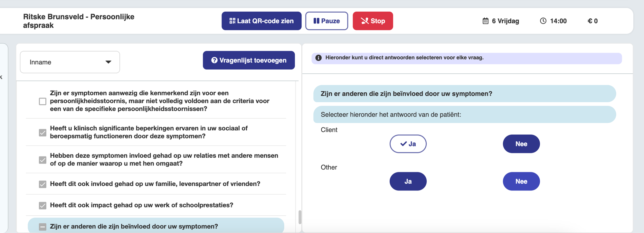
Task: Click the pause bars icon
Action: tap(316, 21)
